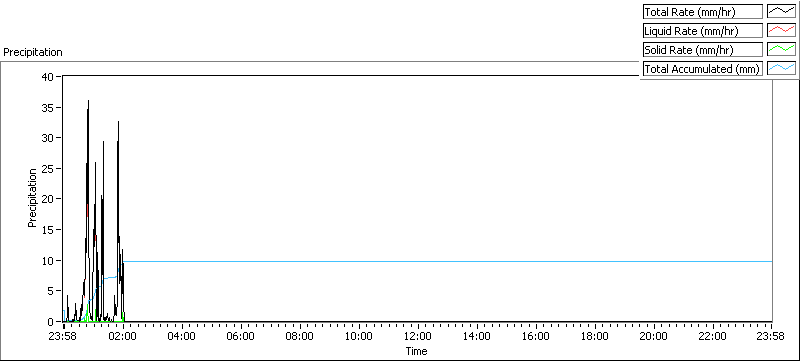800x361 pixels.
Task: Click the Precipitation chart title label
Action: pyautogui.click(x=33, y=52)
